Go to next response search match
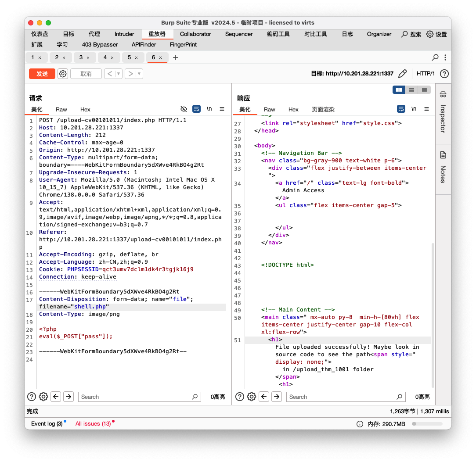Image resolution: width=476 pixels, height=462 pixels. (x=277, y=397)
